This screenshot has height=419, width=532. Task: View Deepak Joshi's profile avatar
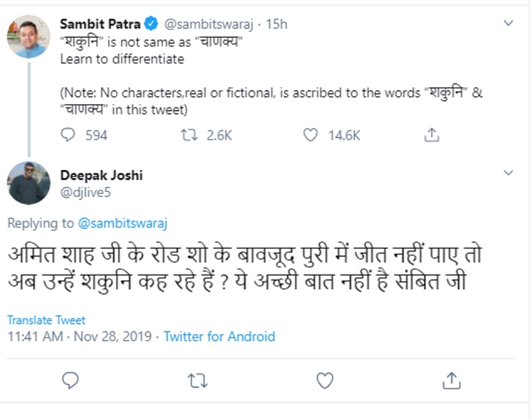click(x=29, y=182)
